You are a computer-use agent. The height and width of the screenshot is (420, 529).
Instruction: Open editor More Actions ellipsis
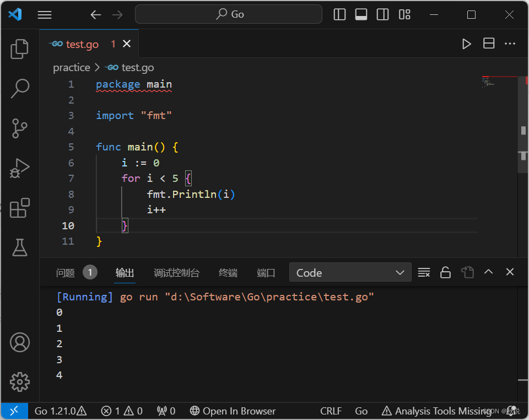click(x=510, y=44)
